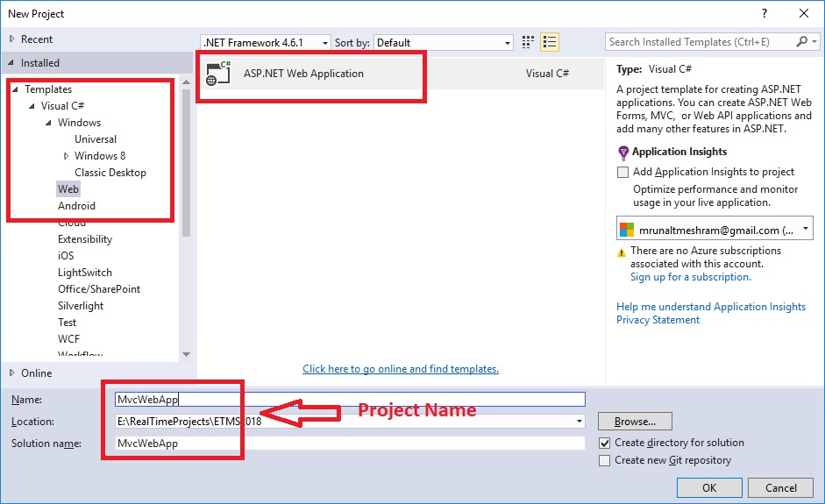This screenshot has width=825, height=504.
Task: Click the Search Installed Templates field
Action: pos(701,41)
